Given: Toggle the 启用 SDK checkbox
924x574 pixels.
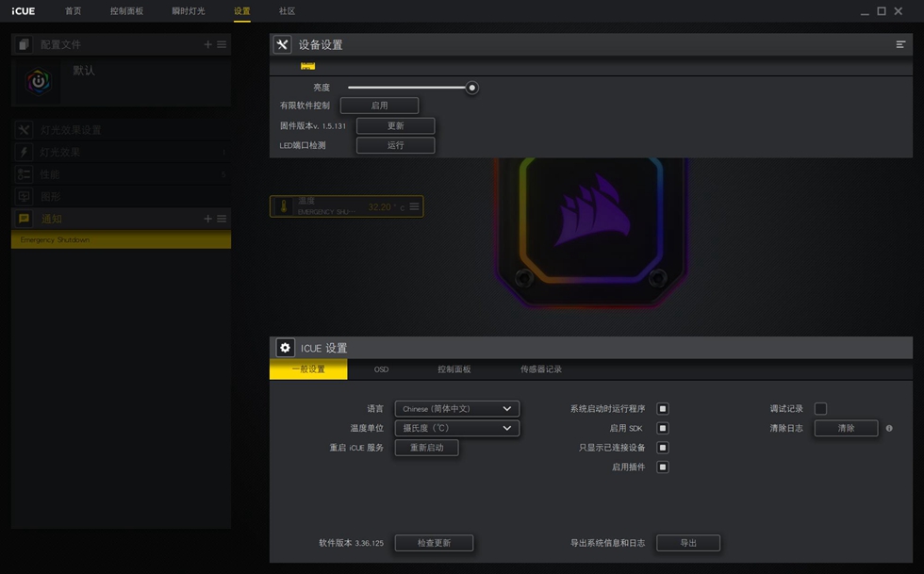Looking at the screenshot, I should click(663, 429).
